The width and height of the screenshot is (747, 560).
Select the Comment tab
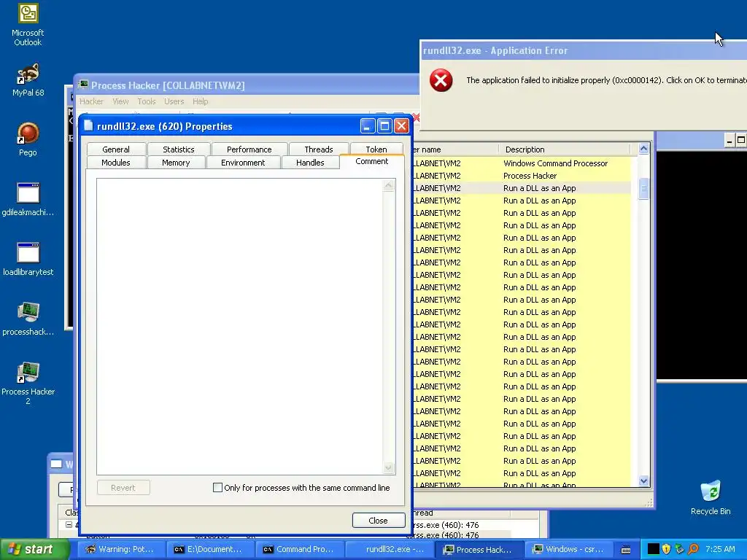pyautogui.click(x=371, y=161)
